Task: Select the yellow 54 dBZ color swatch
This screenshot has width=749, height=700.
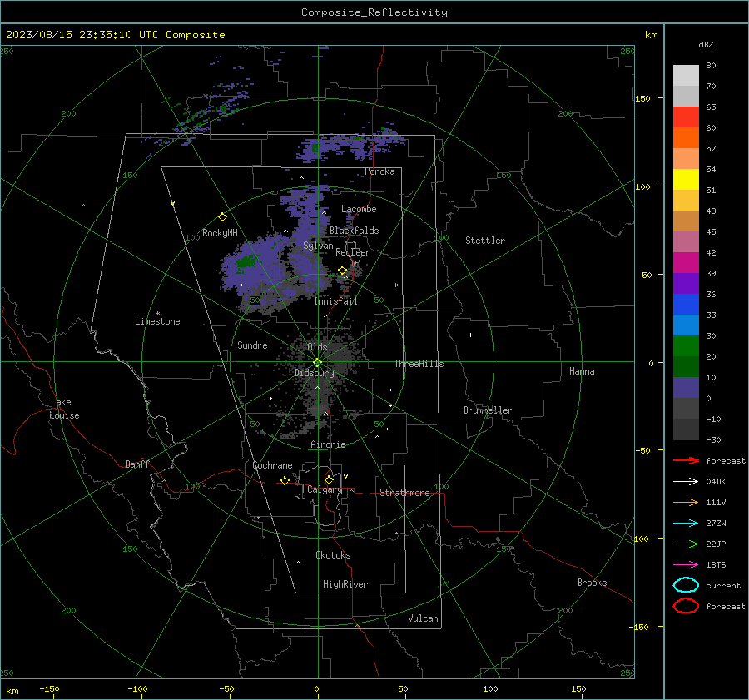Action: 686,179
